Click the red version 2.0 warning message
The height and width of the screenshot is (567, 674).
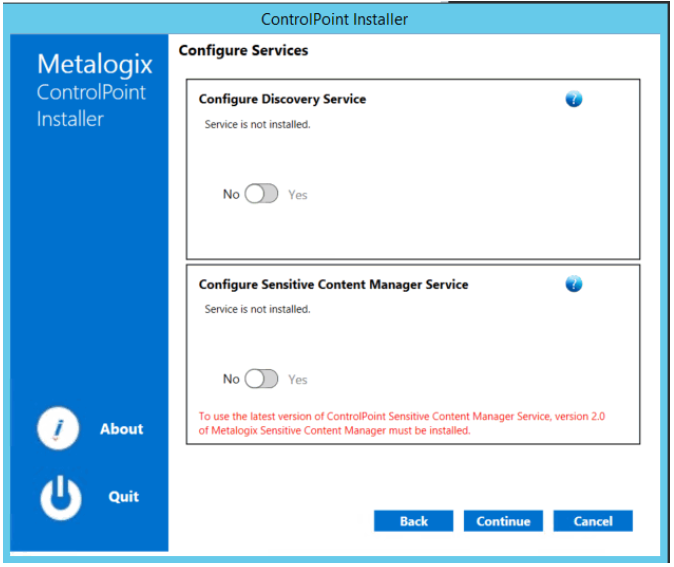pyautogui.click(x=401, y=423)
